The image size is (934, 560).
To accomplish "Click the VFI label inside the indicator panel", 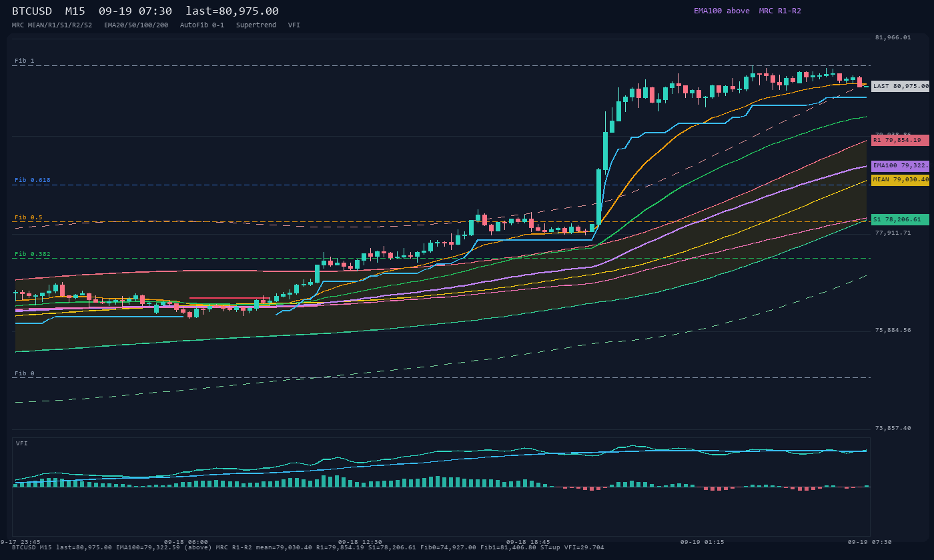I will coord(22,443).
